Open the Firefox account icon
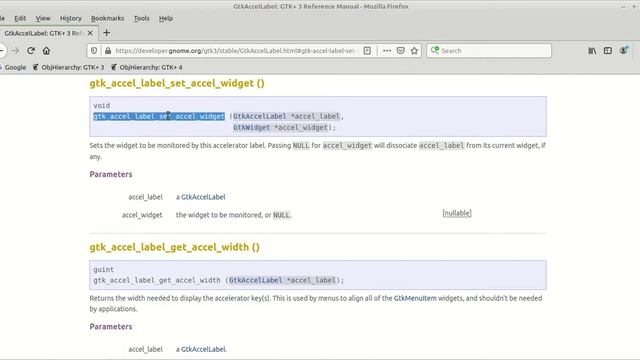 [x=624, y=51]
